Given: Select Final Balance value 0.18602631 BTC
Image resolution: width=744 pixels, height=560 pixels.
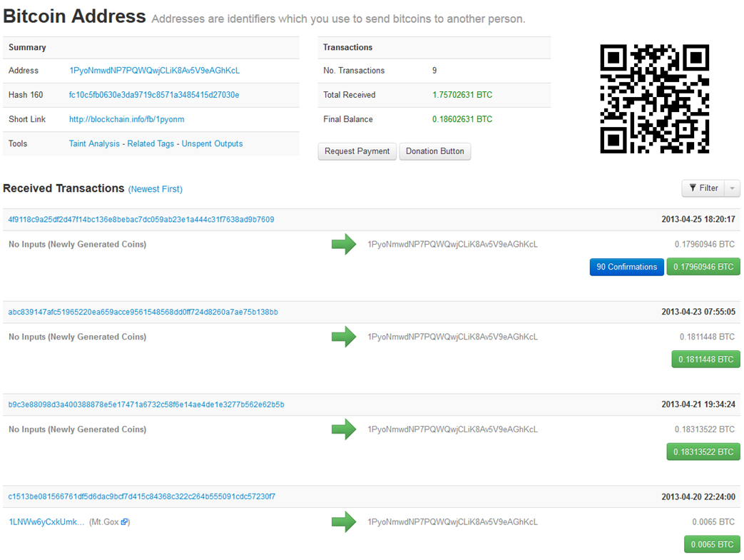Looking at the screenshot, I should (x=462, y=120).
